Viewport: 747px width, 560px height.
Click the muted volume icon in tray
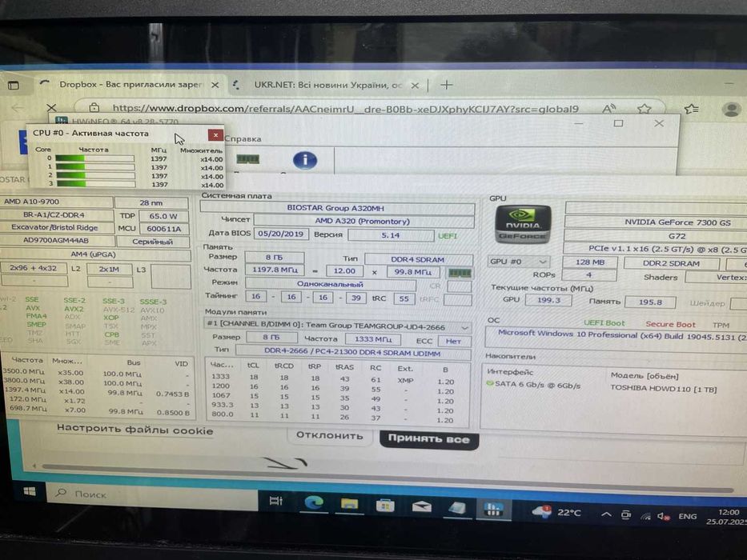(x=664, y=516)
